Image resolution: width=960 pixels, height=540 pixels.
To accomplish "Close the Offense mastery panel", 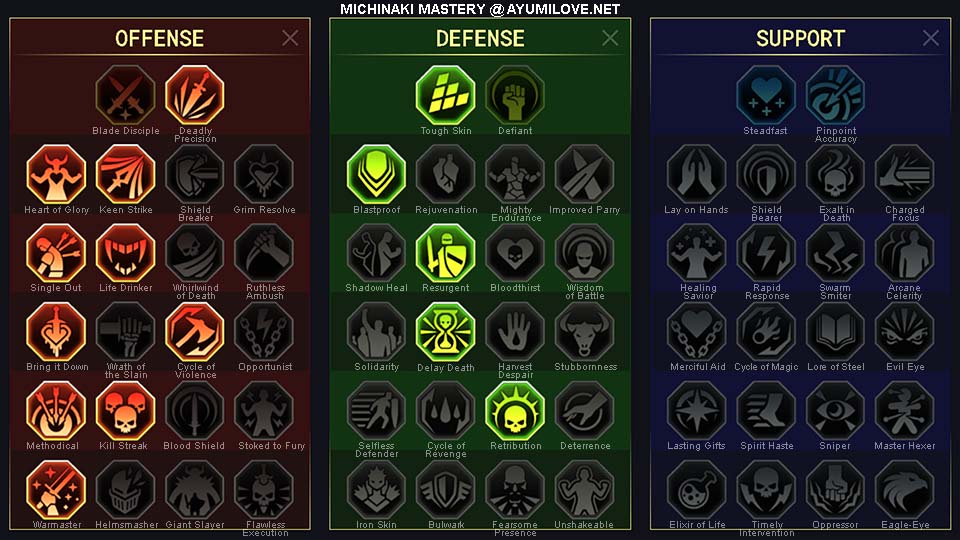I will point(290,38).
